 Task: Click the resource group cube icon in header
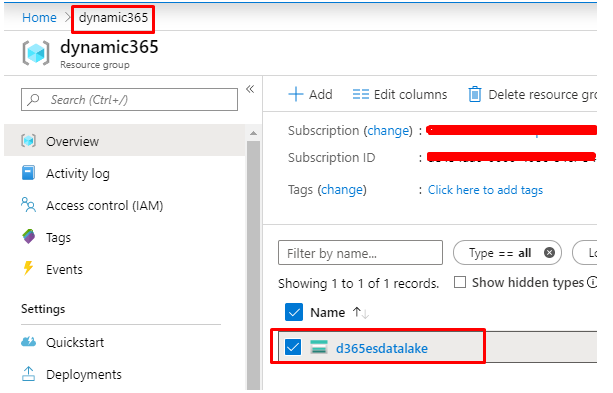point(36,53)
